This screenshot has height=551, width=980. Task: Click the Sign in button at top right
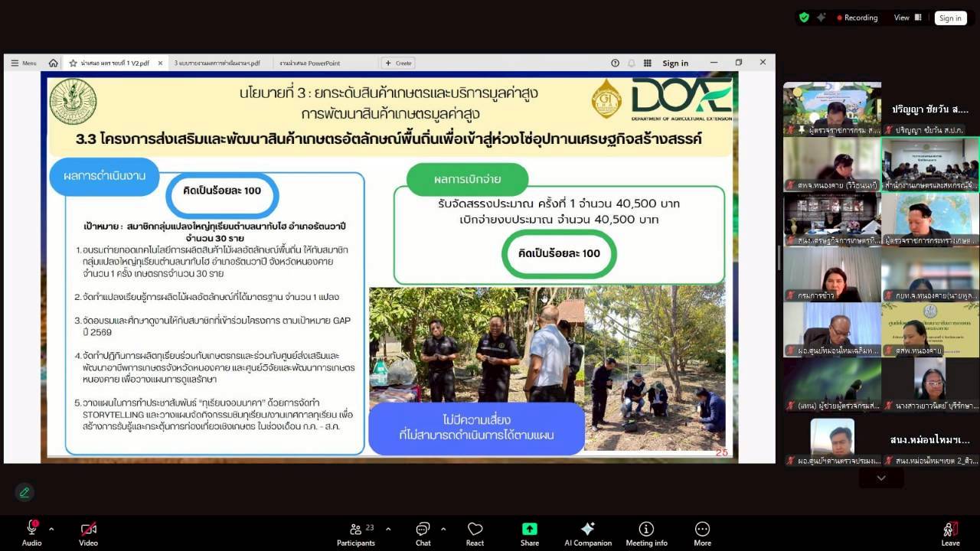point(949,18)
